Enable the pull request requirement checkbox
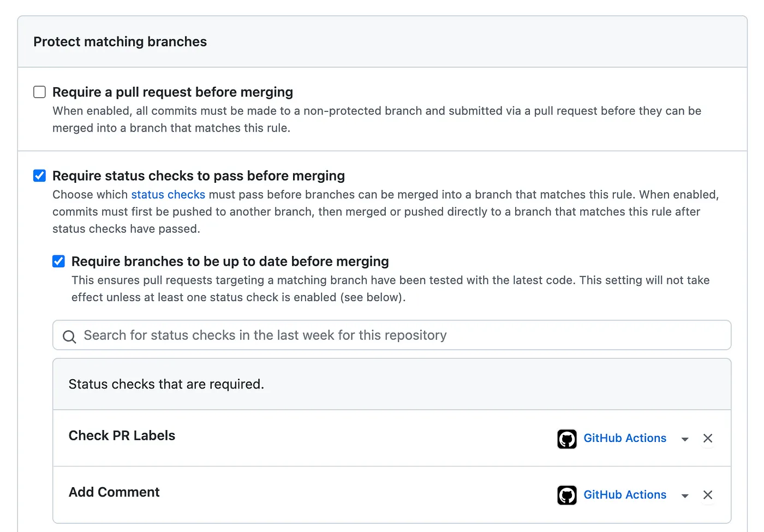This screenshot has height=532, width=764. (39, 92)
